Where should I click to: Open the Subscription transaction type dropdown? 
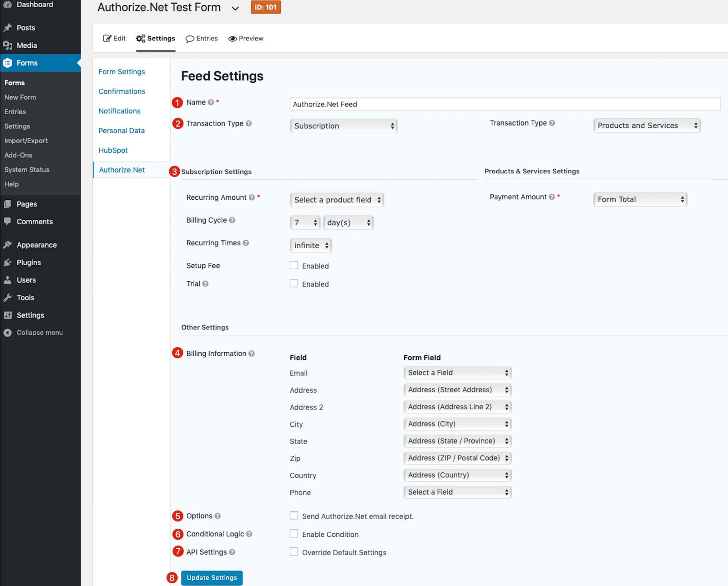pyautogui.click(x=344, y=126)
